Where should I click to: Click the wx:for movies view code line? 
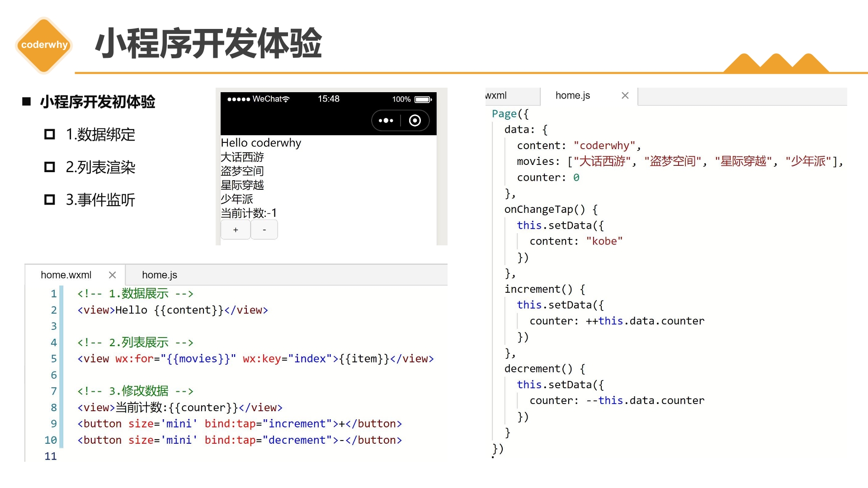tap(255, 359)
